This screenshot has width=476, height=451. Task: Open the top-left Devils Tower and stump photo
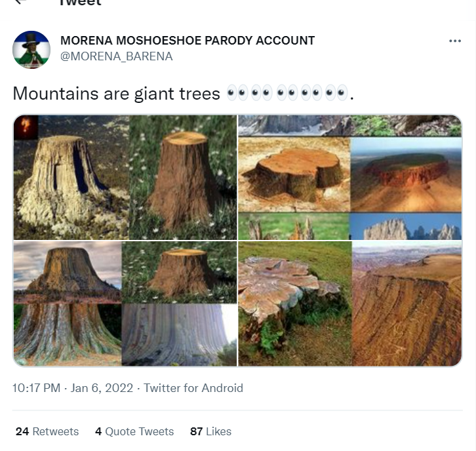coord(125,177)
